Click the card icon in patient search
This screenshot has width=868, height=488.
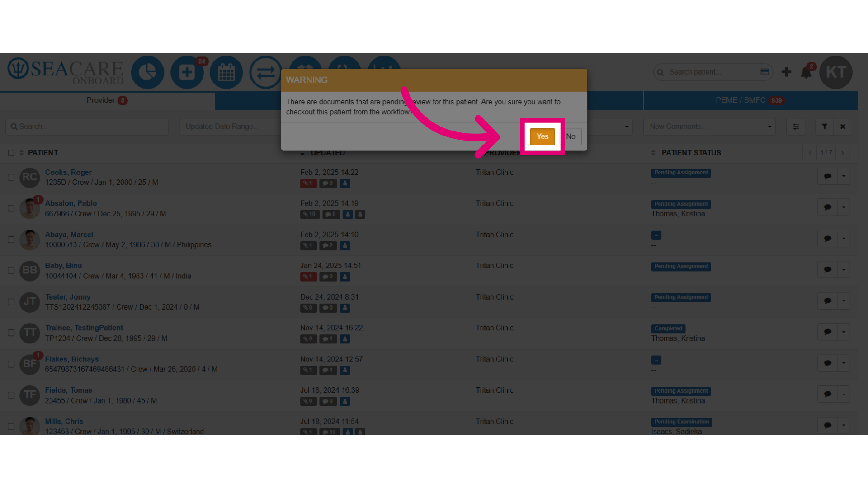[x=764, y=72]
